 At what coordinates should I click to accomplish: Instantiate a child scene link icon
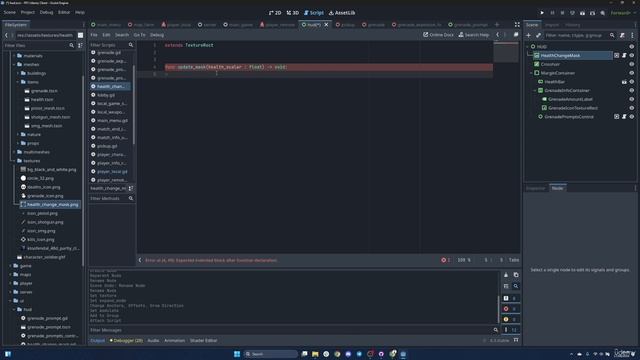point(538,36)
